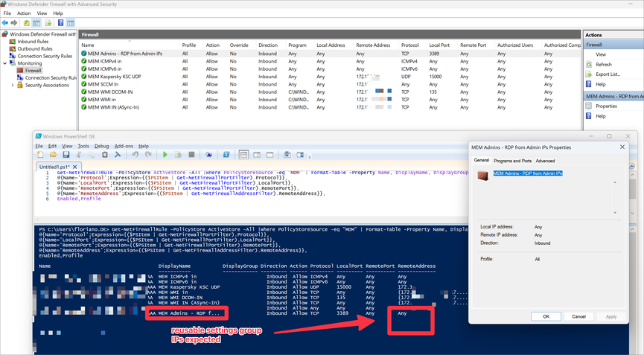644x355 pixels.
Task: Select Connection Security Rules under root node
Action: click(x=45, y=57)
